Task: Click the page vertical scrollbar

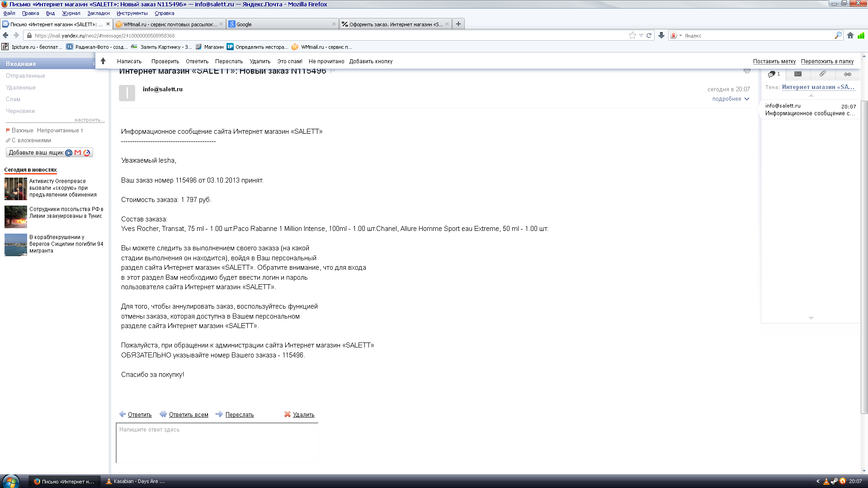Action: point(864,258)
